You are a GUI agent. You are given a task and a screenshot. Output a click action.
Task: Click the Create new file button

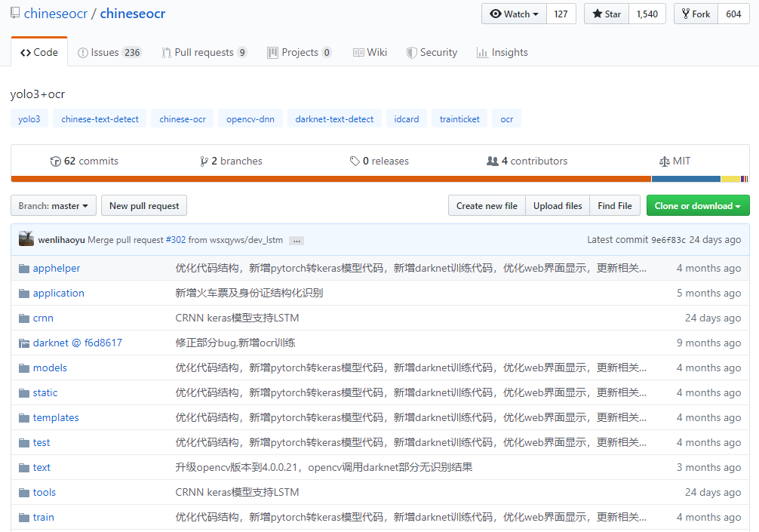click(487, 206)
